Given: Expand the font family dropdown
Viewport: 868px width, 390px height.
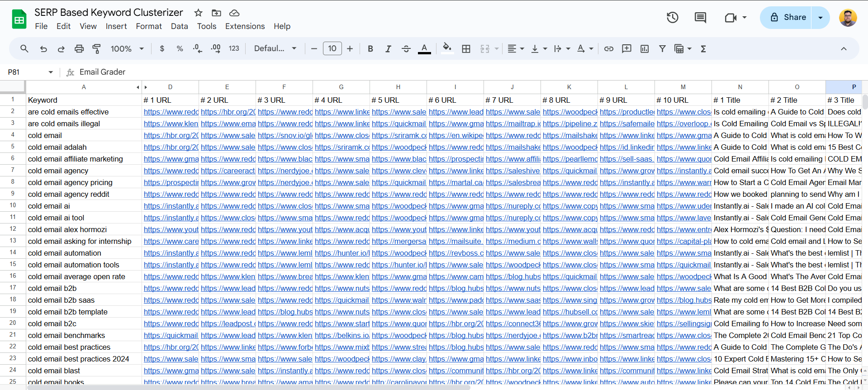Looking at the screenshot, I should (275, 49).
